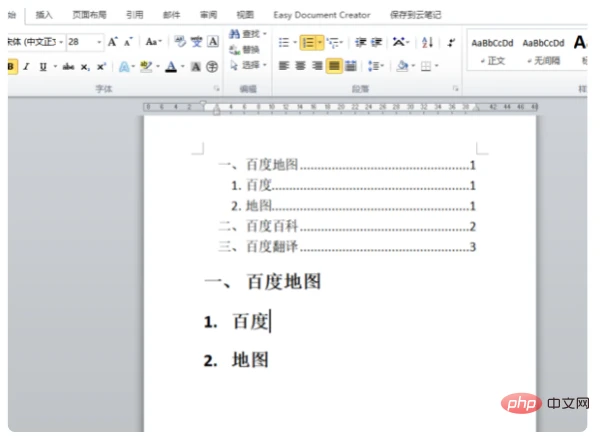Open the font color dropdown arrow
This screenshot has width=600, height=436.
(x=183, y=67)
